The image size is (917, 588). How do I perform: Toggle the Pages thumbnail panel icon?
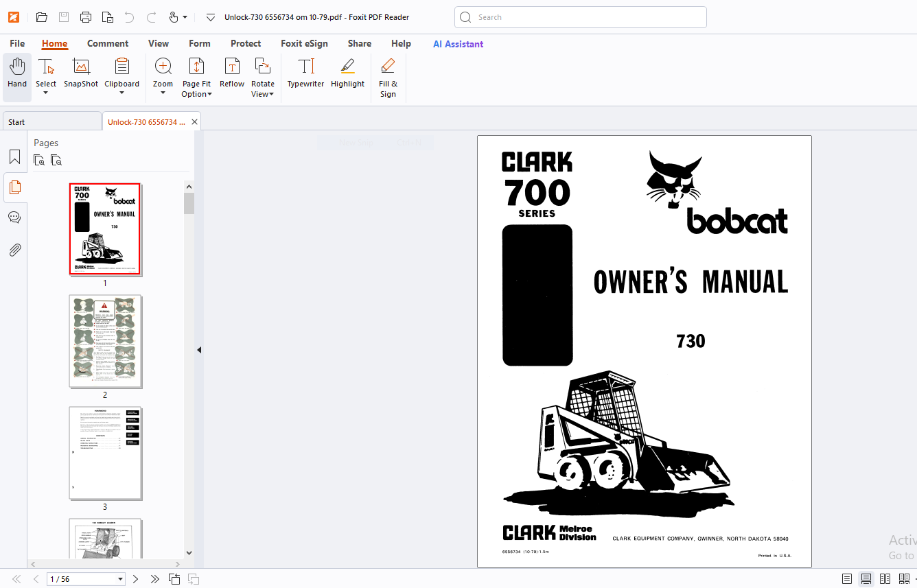[14, 187]
